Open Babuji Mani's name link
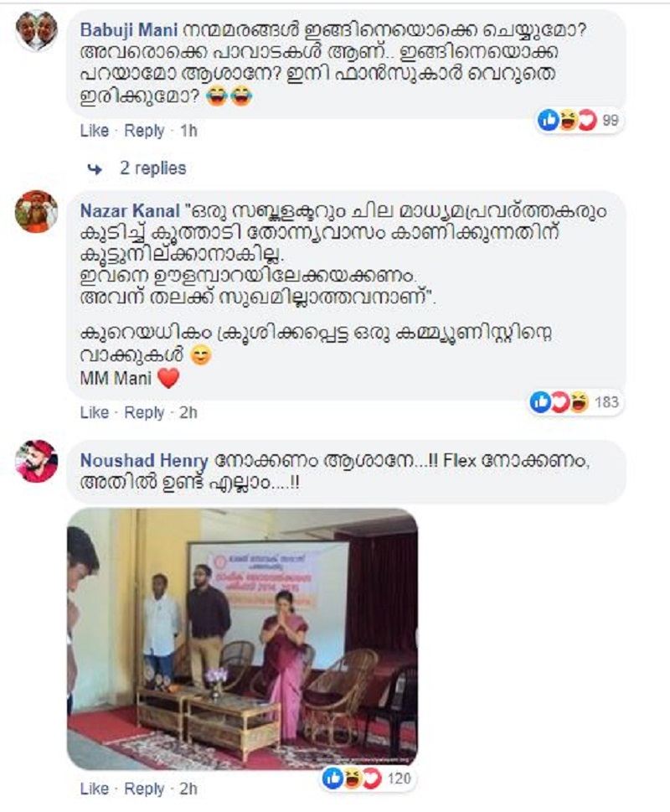670x812 pixels. [x=129, y=30]
